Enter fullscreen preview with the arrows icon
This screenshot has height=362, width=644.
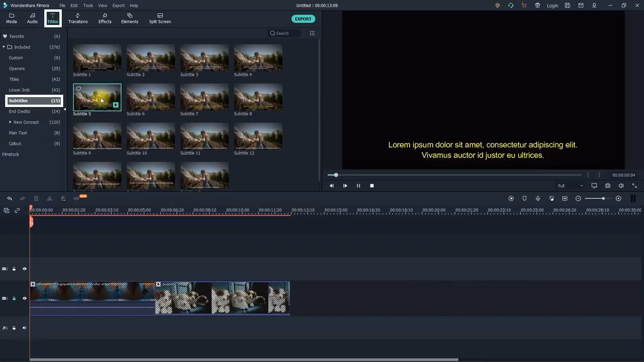(x=634, y=186)
